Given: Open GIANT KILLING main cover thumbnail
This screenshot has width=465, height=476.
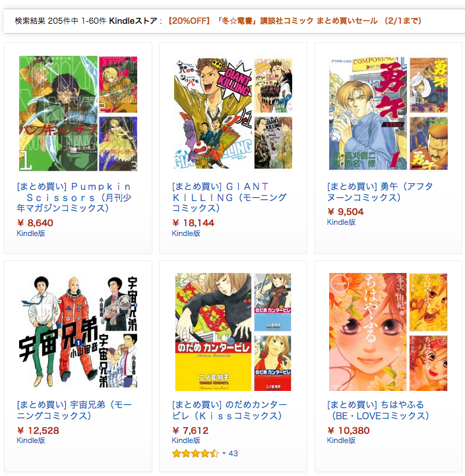Looking at the screenshot, I should [x=214, y=113].
